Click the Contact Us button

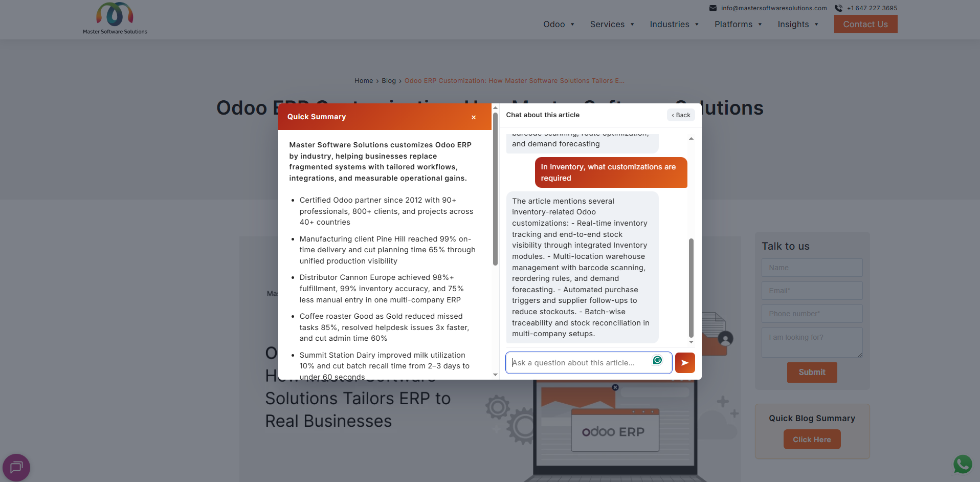[865, 24]
